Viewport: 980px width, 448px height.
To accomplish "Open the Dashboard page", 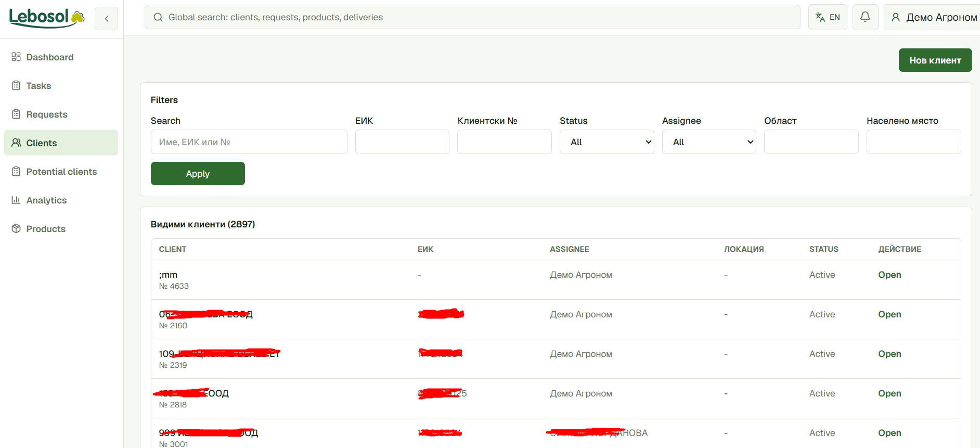I will click(61, 57).
